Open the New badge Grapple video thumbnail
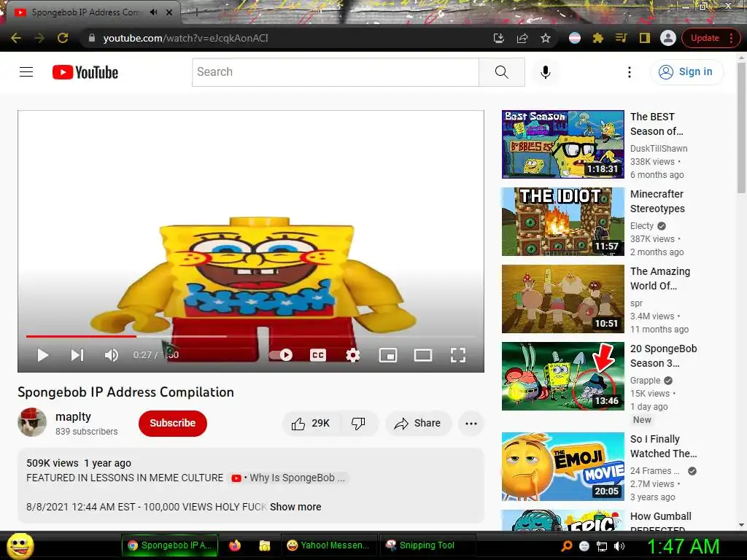This screenshot has width=747, height=560. pos(562,376)
